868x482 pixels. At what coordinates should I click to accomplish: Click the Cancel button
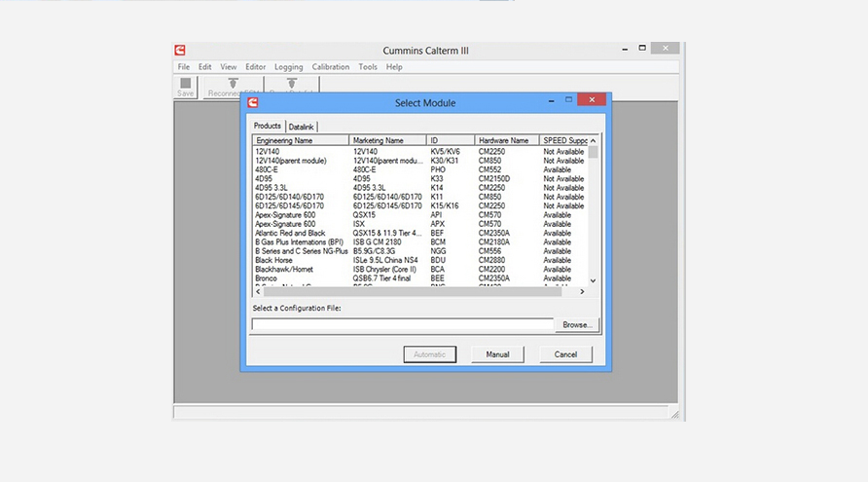565,354
